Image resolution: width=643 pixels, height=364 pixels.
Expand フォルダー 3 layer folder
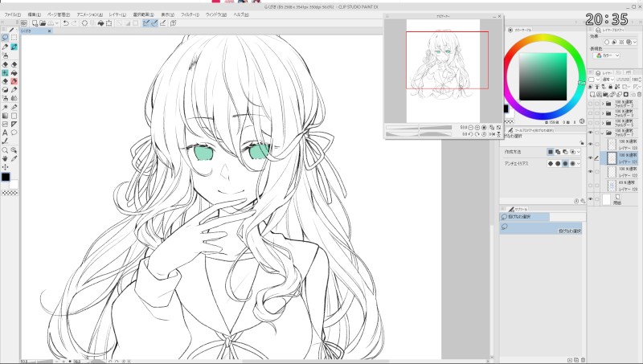point(603,113)
